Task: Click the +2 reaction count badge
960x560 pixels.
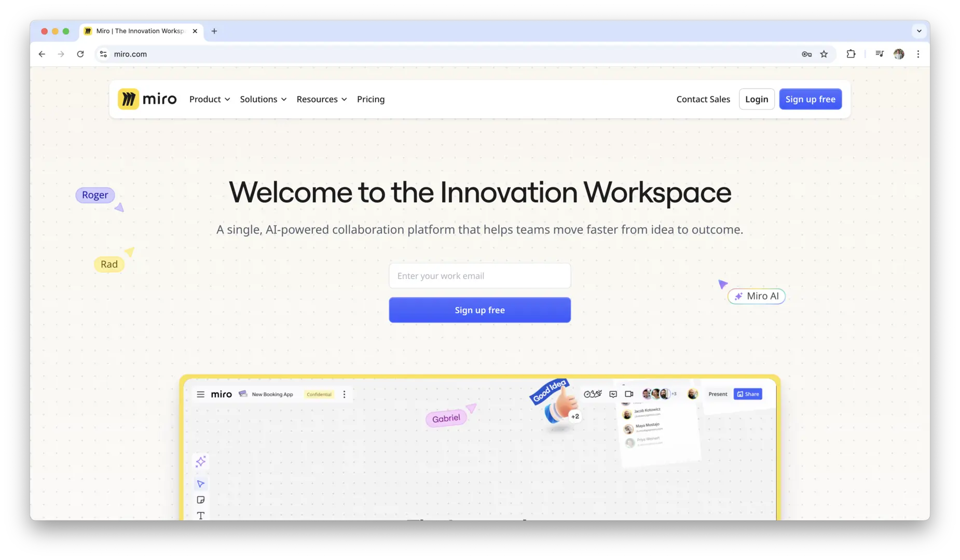Action: pyautogui.click(x=575, y=416)
